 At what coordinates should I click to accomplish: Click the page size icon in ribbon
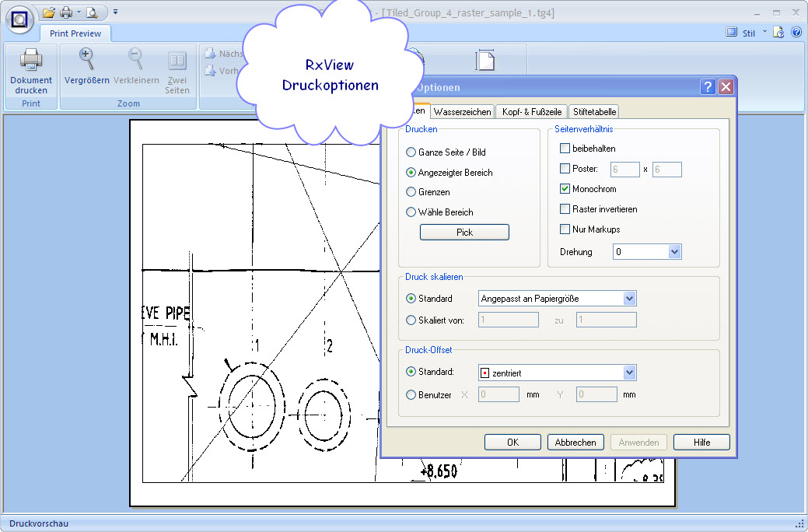pyautogui.click(x=485, y=61)
